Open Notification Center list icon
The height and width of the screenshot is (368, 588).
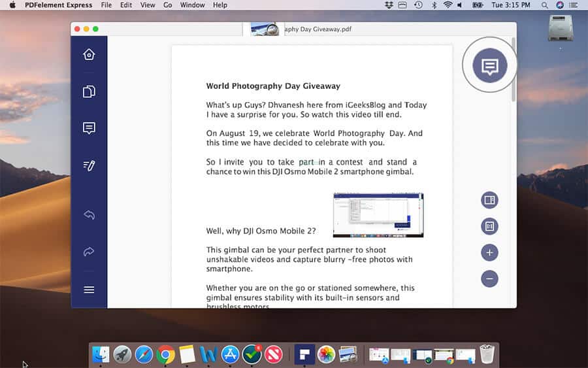point(573,5)
